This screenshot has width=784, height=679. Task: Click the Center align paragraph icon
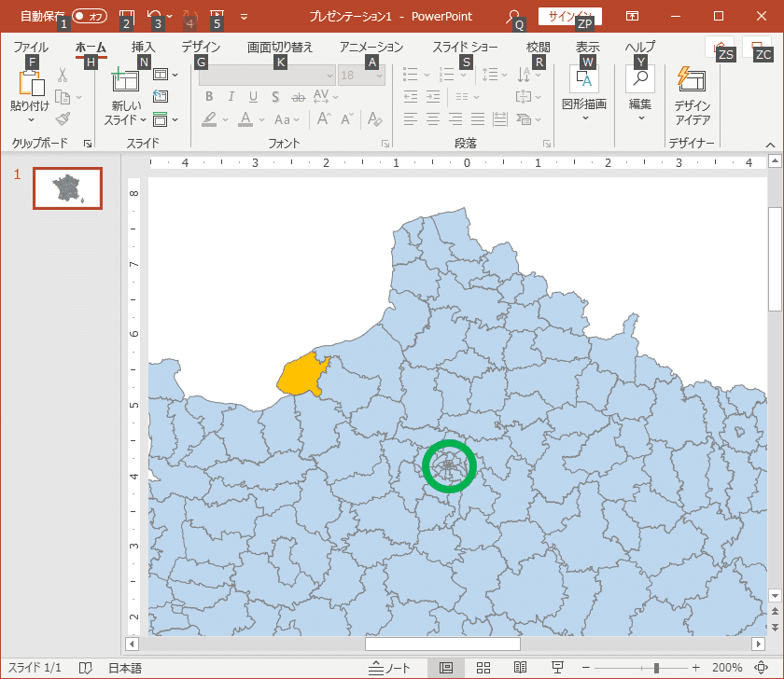(433, 119)
